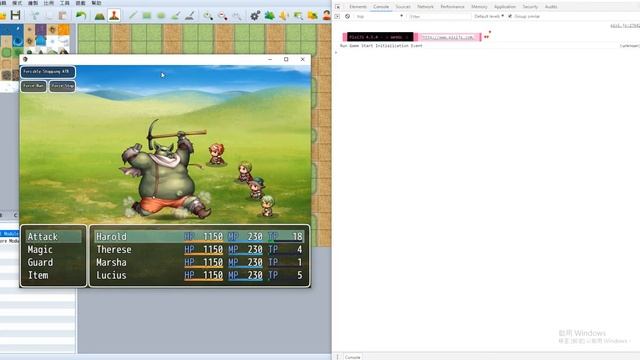Click the Run Game Start Initialization Event log line
Image resolution: width=640 pixels, height=360 pixels.
(x=381, y=46)
